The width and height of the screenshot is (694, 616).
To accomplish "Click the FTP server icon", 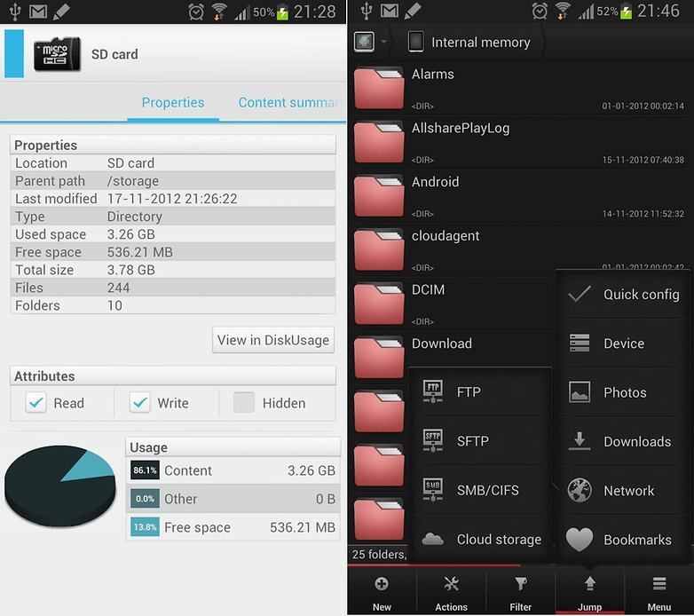I will click(433, 391).
